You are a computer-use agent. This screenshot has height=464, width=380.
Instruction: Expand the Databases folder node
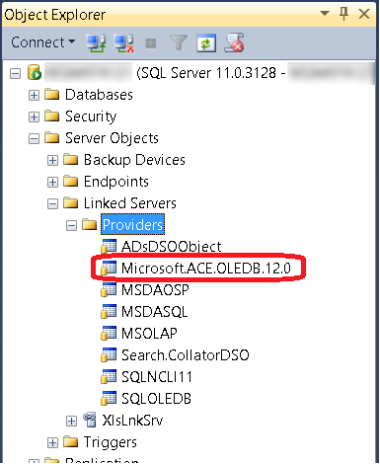click(34, 95)
